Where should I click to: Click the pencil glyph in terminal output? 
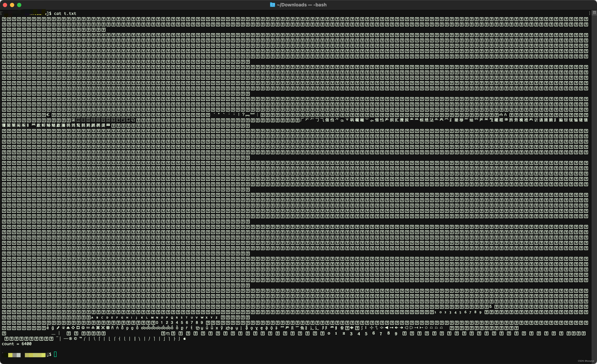click(x=58, y=328)
